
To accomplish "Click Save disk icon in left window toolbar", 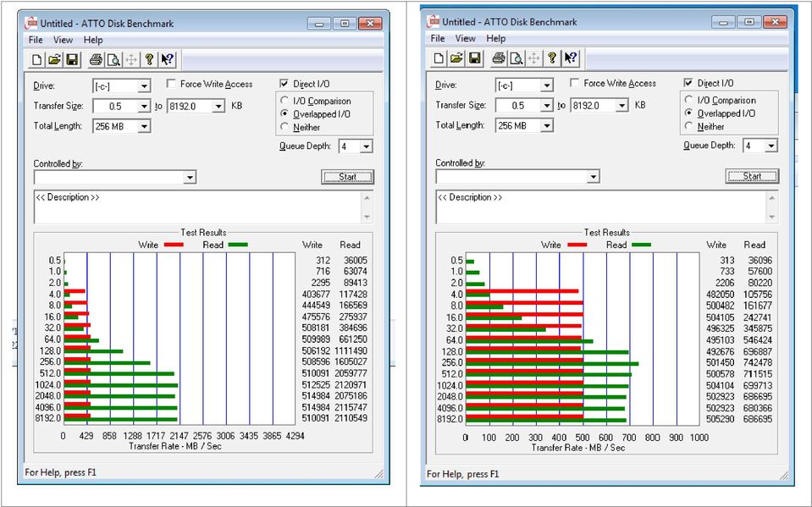I will coord(72,59).
